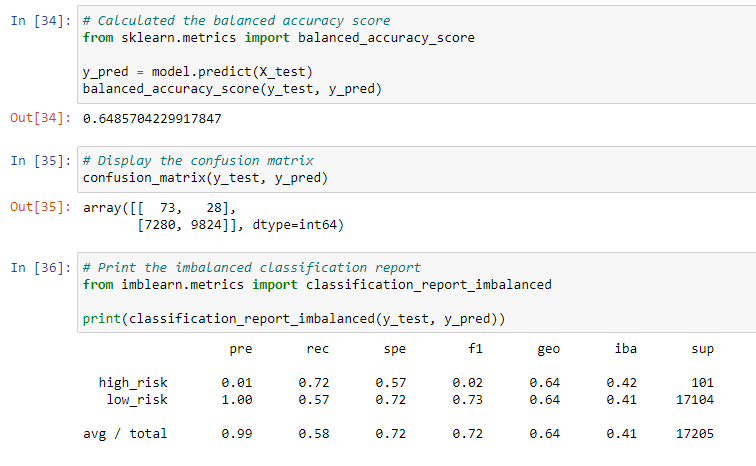Select the In [36] classification report cell

(417, 293)
